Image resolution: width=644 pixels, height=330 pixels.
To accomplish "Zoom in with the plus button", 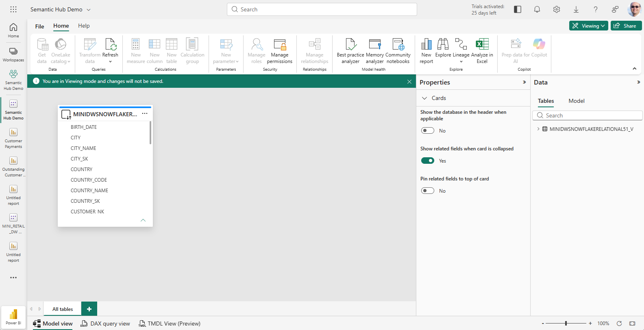I will [590, 323].
